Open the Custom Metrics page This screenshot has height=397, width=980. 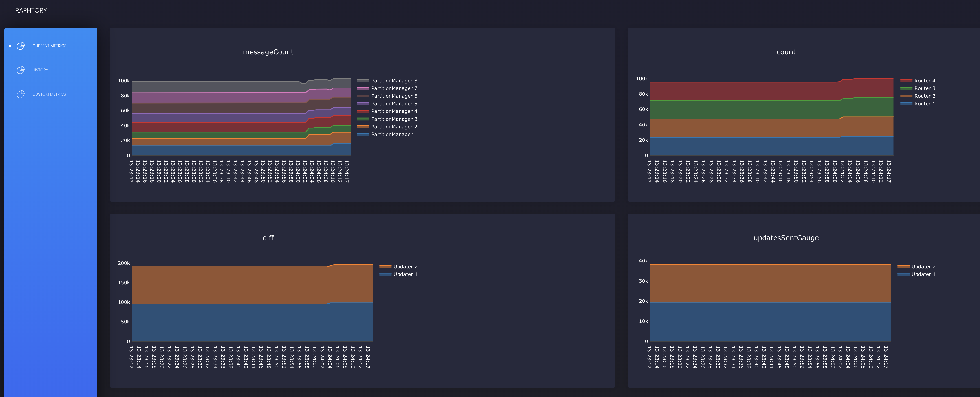tap(49, 94)
